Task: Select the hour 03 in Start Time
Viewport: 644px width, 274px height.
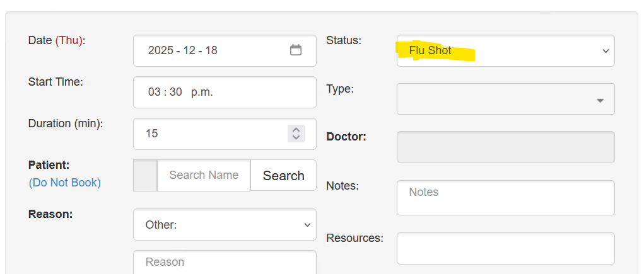Action: [x=155, y=92]
